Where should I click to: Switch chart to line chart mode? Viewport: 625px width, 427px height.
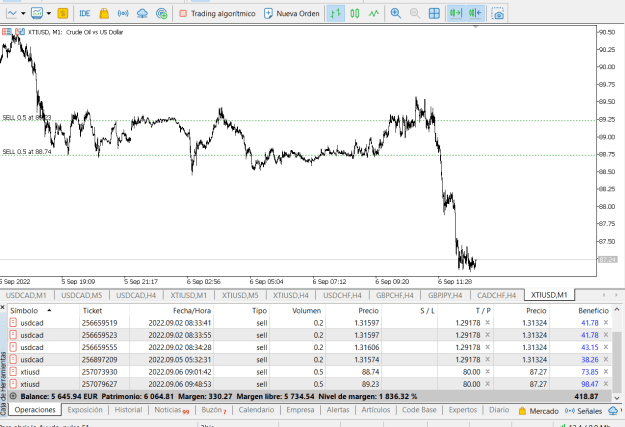373,14
